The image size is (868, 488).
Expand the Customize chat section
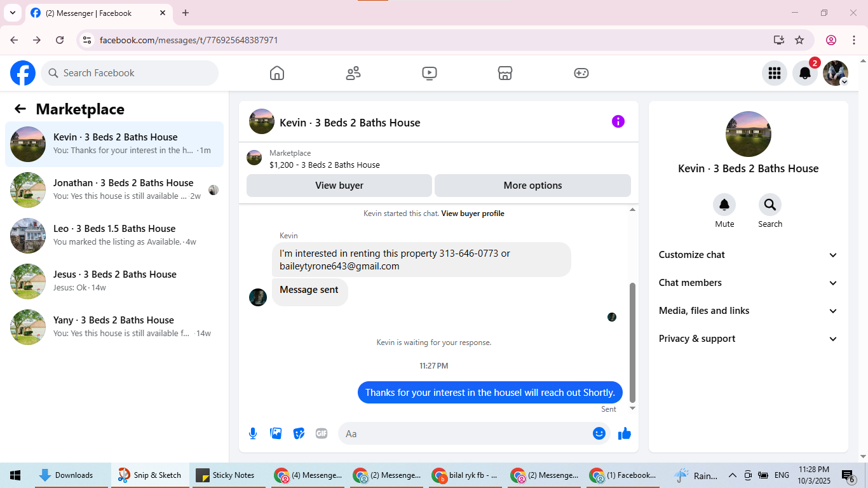point(749,255)
